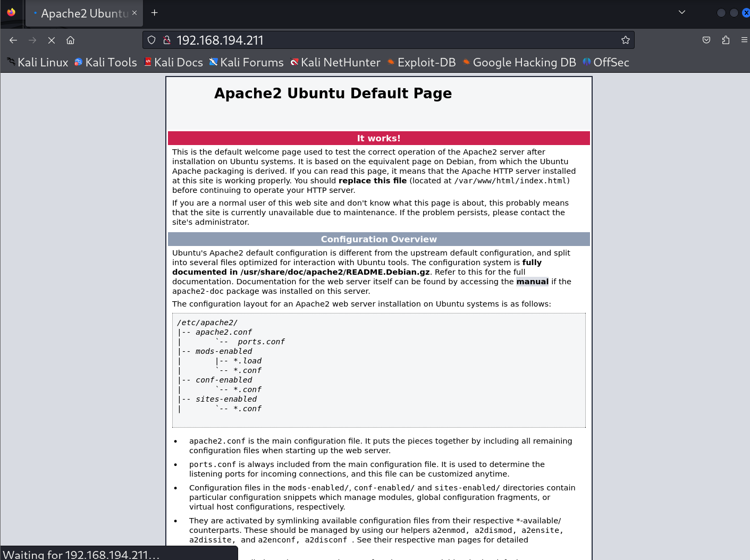The height and width of the screenshot is (560, 750).
Task: Click the sites-enabled line in config tree
Action: 226,399
